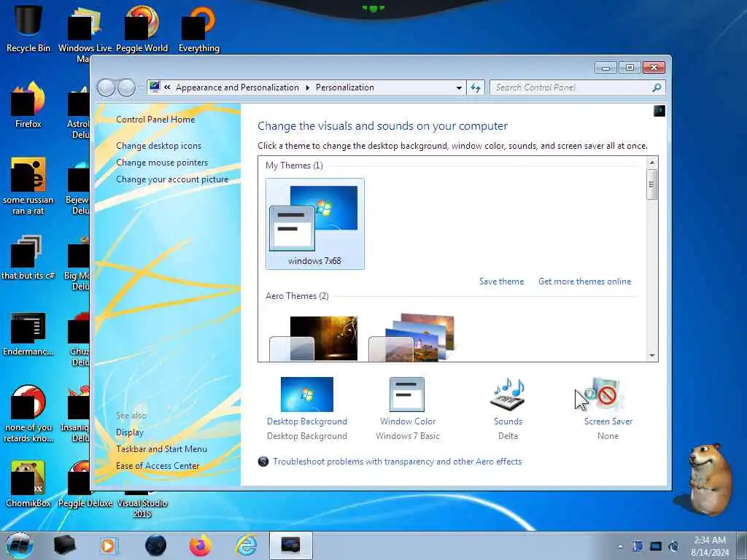This screenshot has height=560, width=747.
Task: Open the Display link under See also
Action: (x=130, y=432)
